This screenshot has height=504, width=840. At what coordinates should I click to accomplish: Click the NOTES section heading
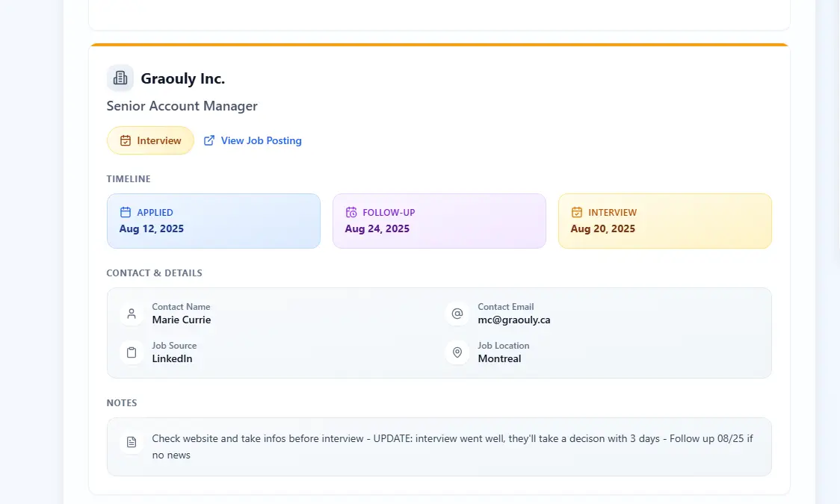point(122,403)
